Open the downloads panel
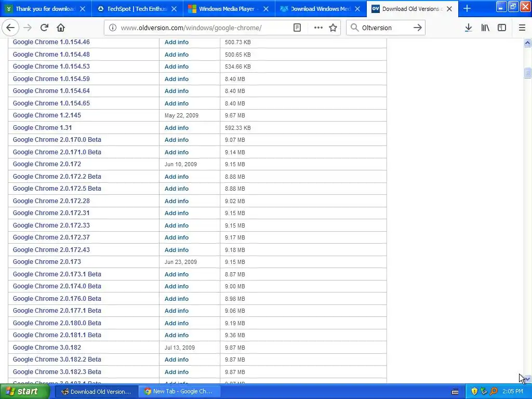The image size is (532, 399). (468, 28)
